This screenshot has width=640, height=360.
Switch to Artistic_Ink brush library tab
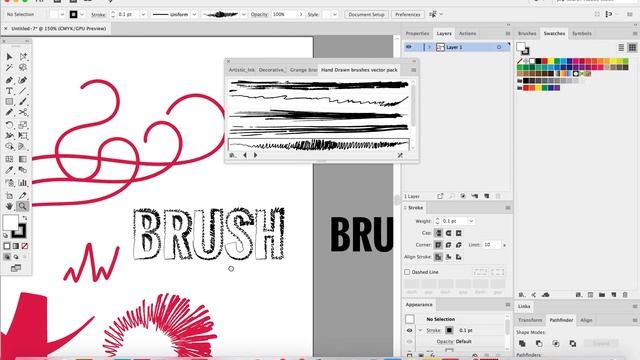[242, 70]
